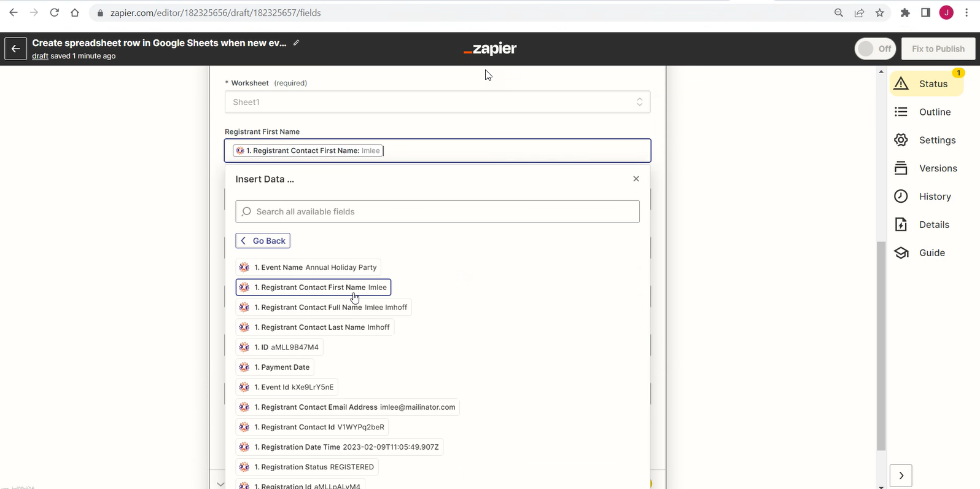Insert the Registration Status field

[x=307, y=467]
